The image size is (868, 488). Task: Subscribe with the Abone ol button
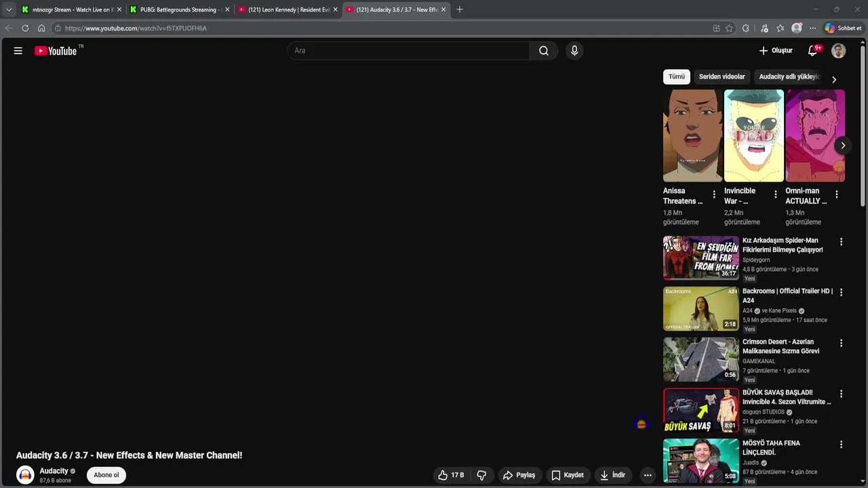point(106,475)
